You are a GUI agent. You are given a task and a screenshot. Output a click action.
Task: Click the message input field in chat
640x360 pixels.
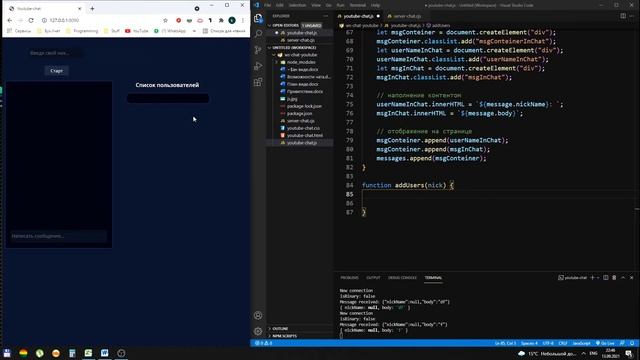tap(58, 236)
